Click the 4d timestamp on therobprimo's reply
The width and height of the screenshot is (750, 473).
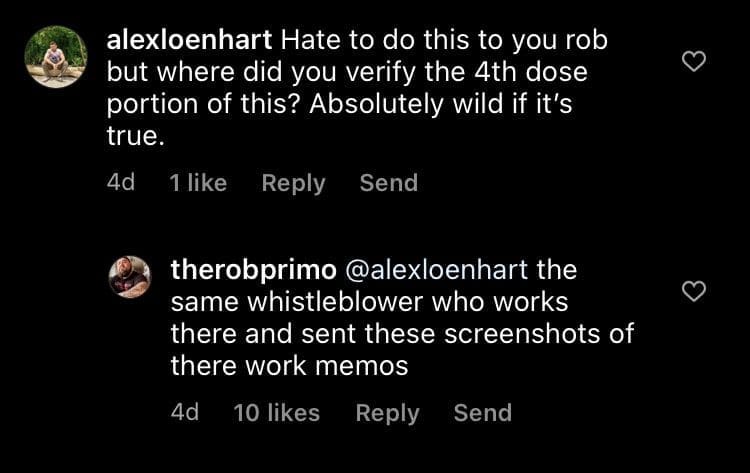click(x=185, y=413)
